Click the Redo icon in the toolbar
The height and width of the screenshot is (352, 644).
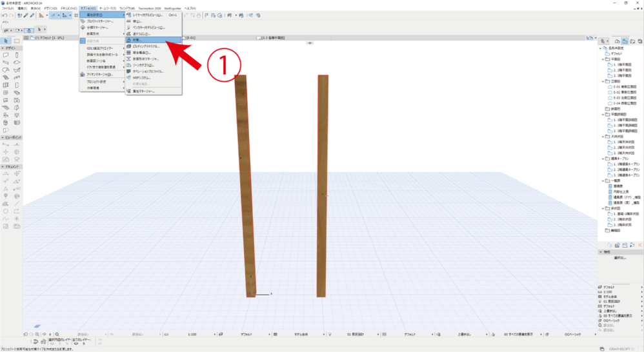point(12,15)
